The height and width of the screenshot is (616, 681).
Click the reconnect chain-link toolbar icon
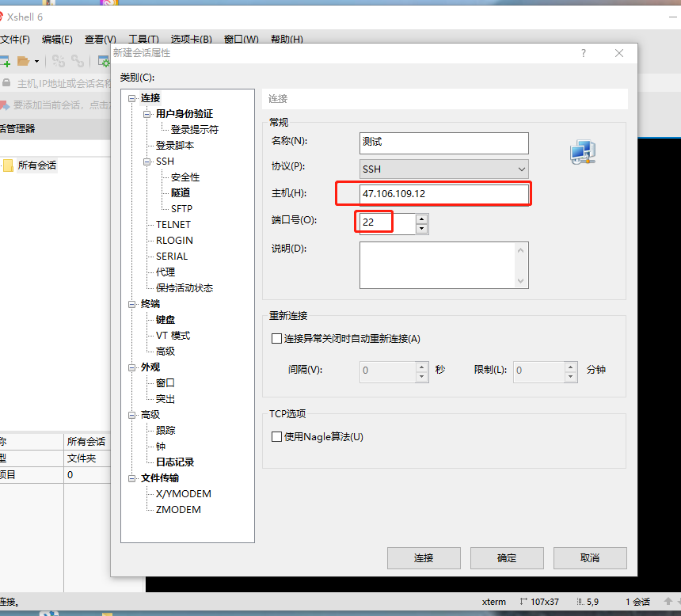coord(78,61)
